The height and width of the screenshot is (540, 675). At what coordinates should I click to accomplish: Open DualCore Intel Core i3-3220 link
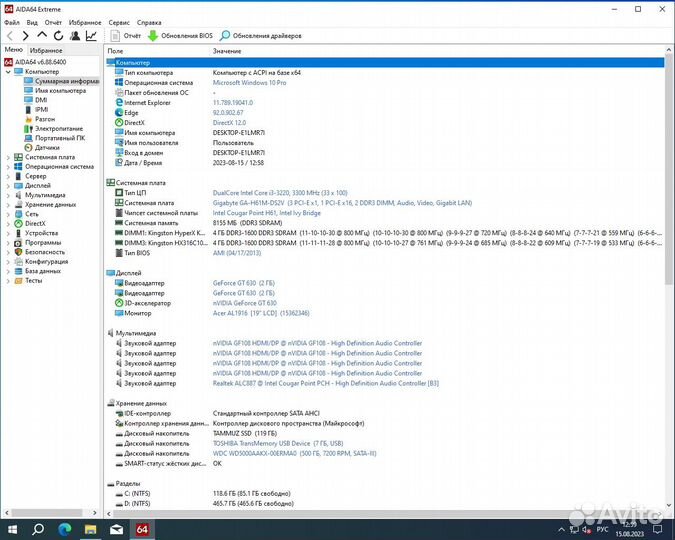tap(280, 193)
